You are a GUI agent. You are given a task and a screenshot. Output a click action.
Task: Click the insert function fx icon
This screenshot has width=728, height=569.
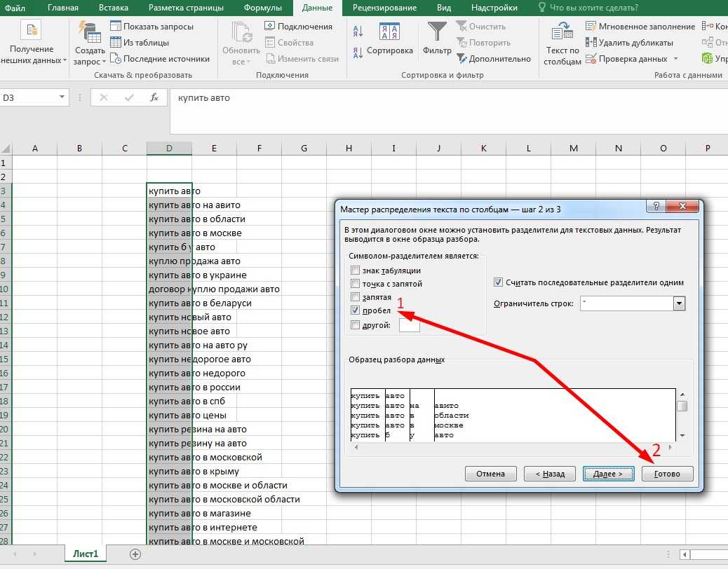[x=154, y=98]
